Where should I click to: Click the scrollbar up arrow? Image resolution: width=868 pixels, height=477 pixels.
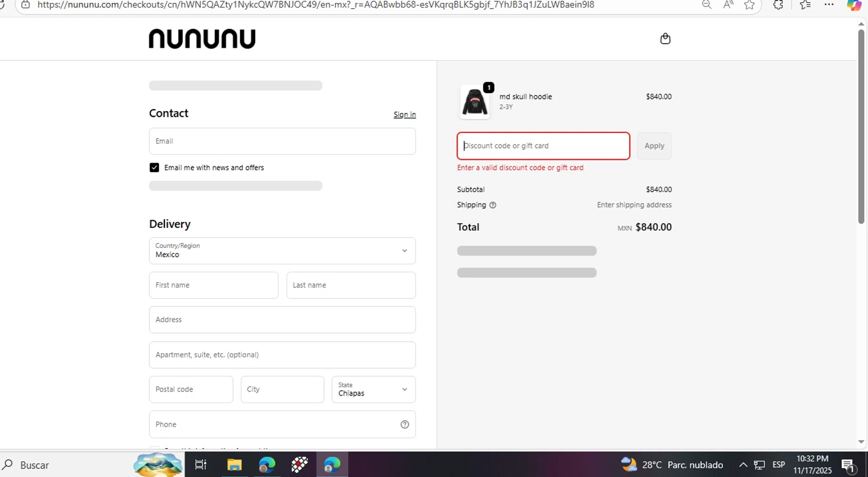coord(861,24)
